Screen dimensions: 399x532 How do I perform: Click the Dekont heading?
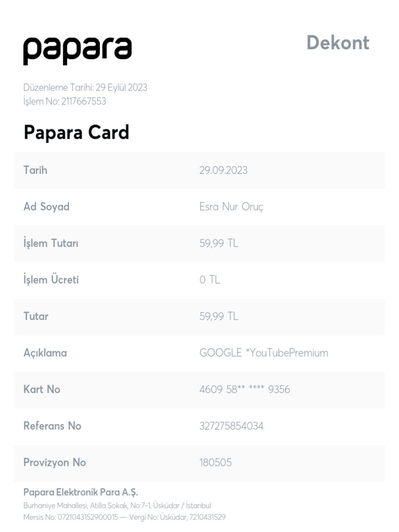coord(338,43)
